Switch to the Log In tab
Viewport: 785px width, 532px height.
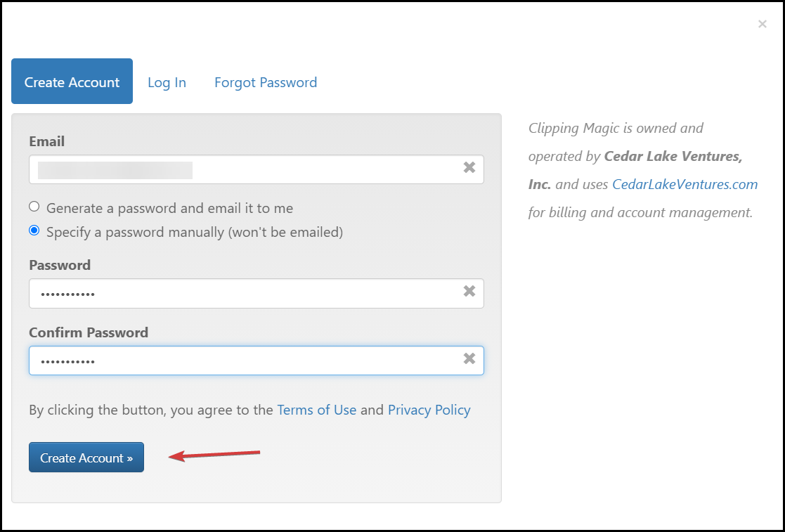[167, 82]
